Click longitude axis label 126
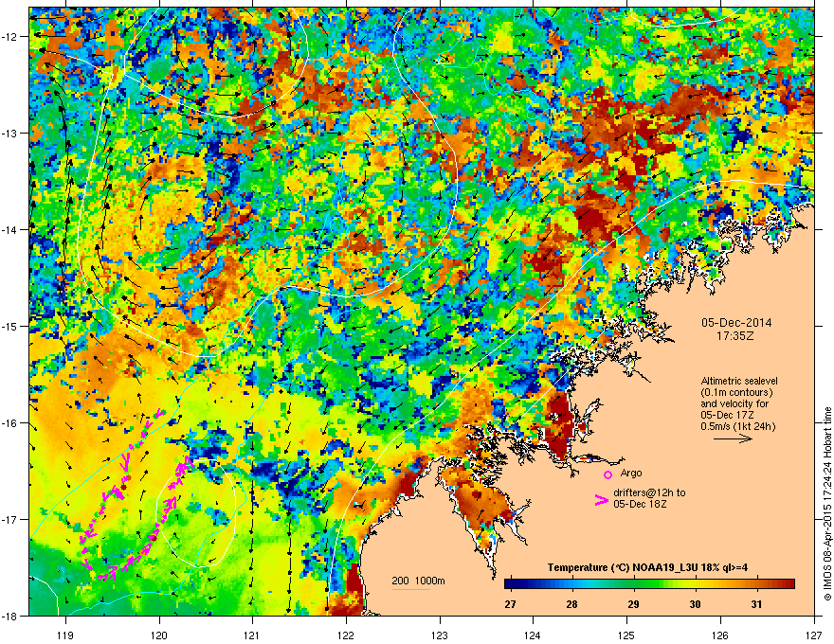The image size is (834, 644). tap(720, 635)
